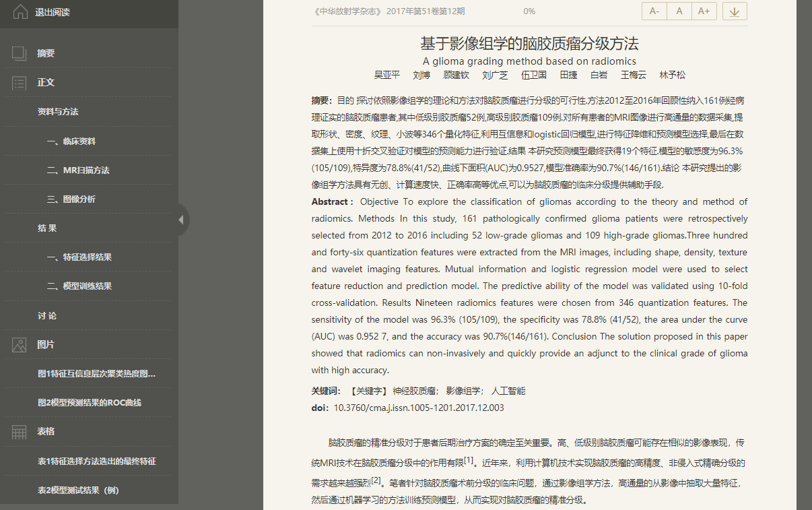Decrease font size with A- button
This screenshot has width=812, height=510.
[654, 11]
